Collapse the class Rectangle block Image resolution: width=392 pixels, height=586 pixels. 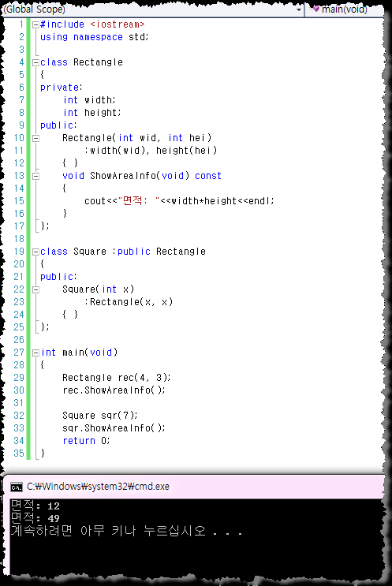point(35,62)
